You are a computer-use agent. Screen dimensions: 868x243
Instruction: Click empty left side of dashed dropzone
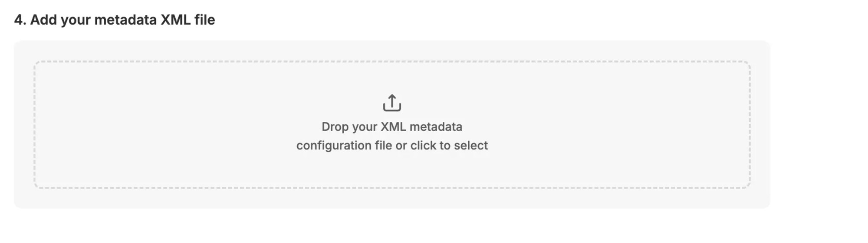tap(152, 125)
